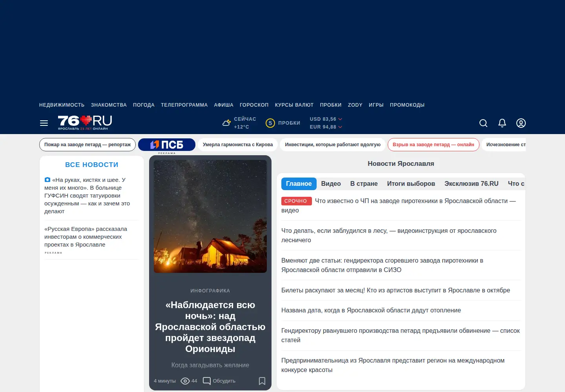Click the views eye icon on Orionids card

pyautogui.click(x=185, y=381)
